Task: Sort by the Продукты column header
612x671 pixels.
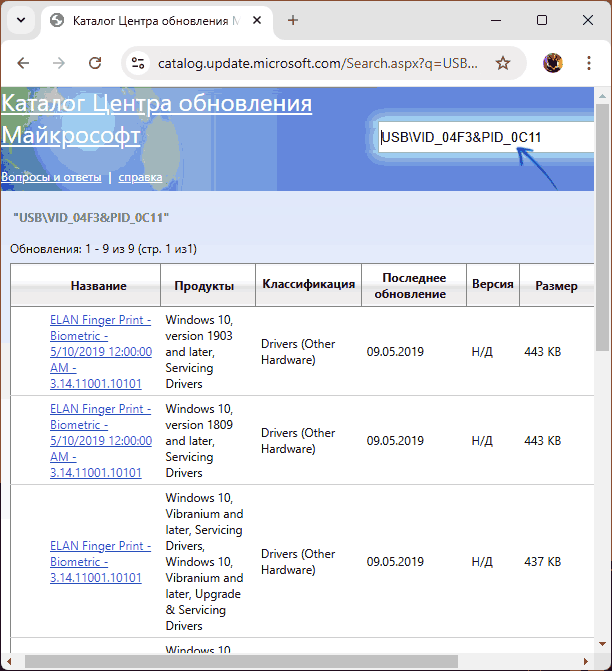Action: pyautogui.click(x=204, y=286)
